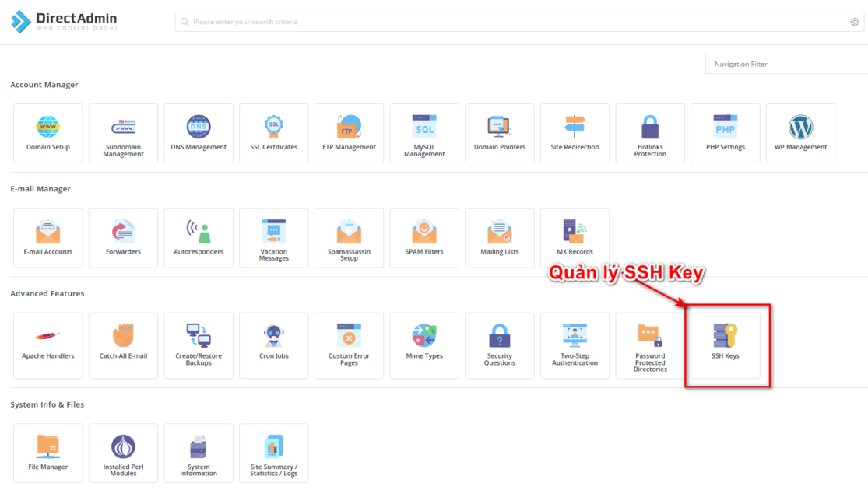Open Installed Perl Modules
The height and width of the screenshot is (490, 868).
124,453
